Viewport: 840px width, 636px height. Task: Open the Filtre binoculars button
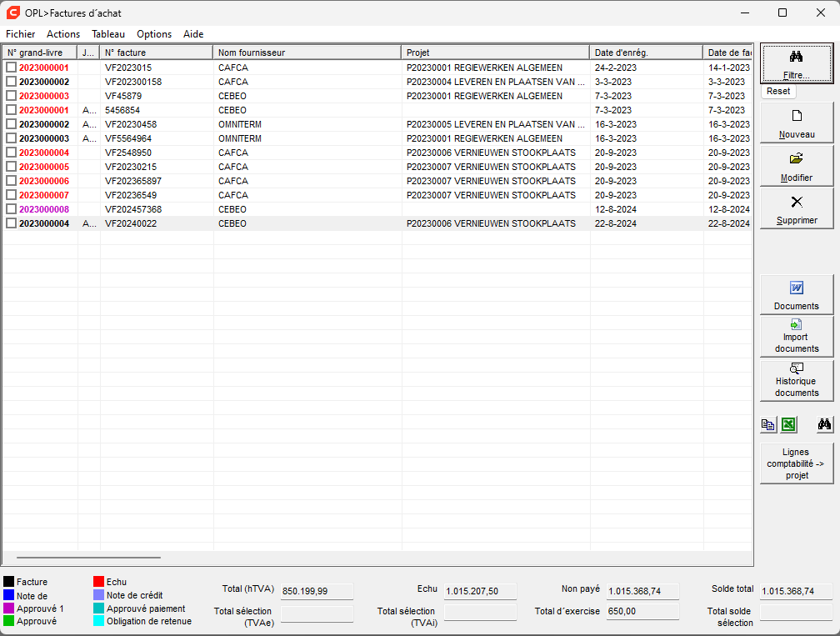(797, 63)
